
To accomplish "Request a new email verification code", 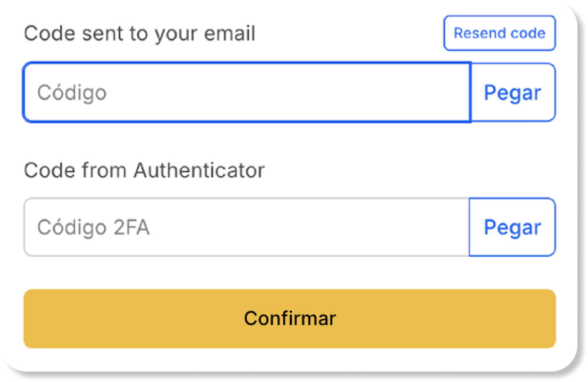I will pyautogui.click(x=499, y=33).
